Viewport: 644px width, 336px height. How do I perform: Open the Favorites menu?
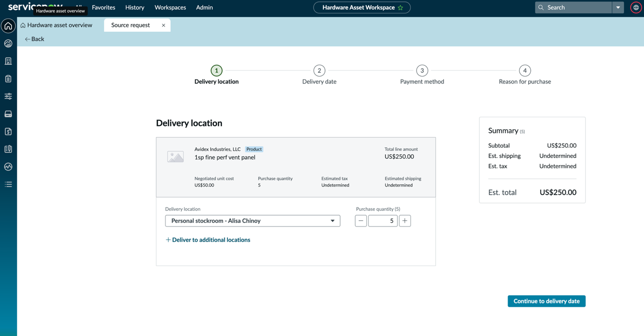tap(104, 8)
